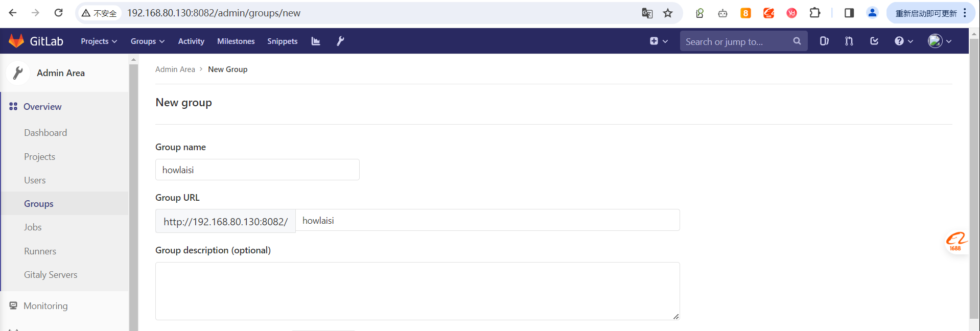
Task: Bookmark the page with star icon
Action: tap(668, 13)
